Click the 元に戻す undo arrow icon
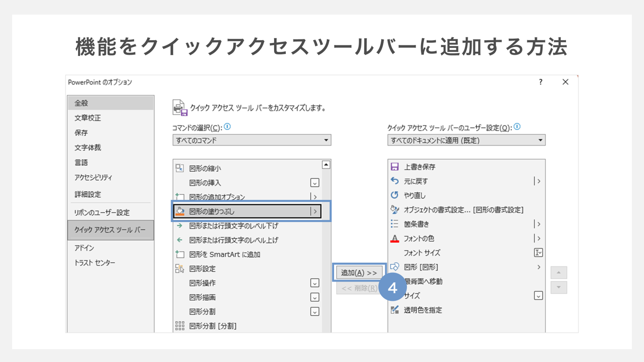The image size is (644, 362). 394,181
